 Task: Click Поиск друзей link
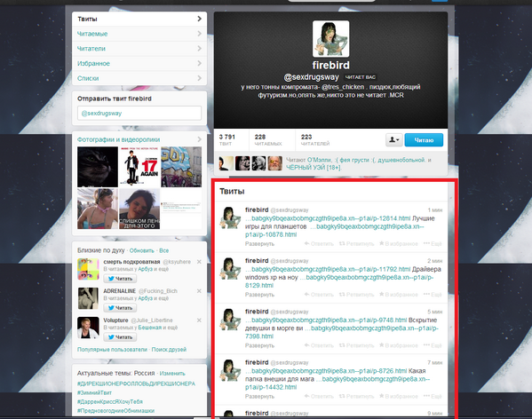pyautogui.click(x=169, y=350)
